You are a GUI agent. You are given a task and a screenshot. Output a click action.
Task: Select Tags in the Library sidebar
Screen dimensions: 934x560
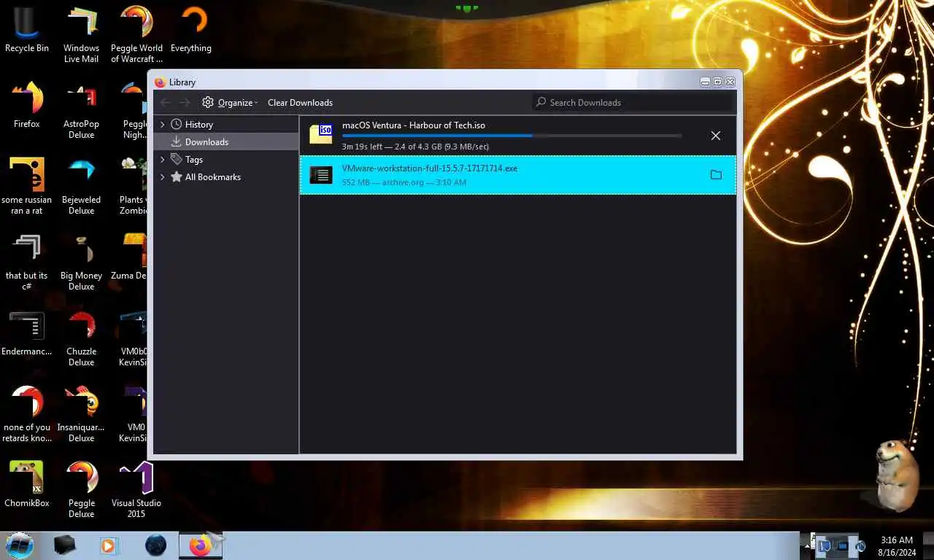click(226, 160)
